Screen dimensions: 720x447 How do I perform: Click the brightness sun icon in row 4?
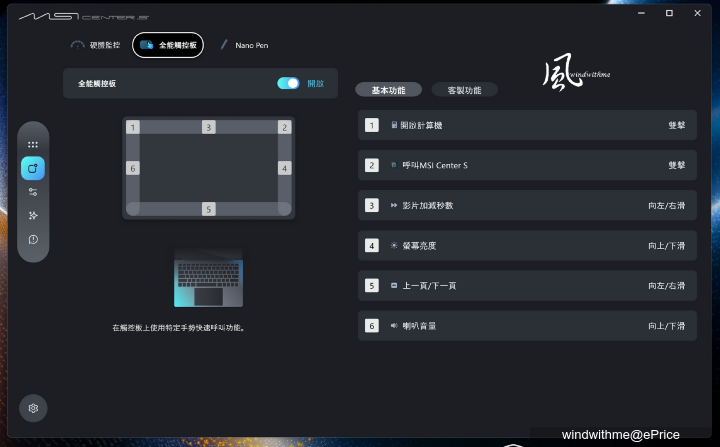pyautogui.click(x=394, y=245)
